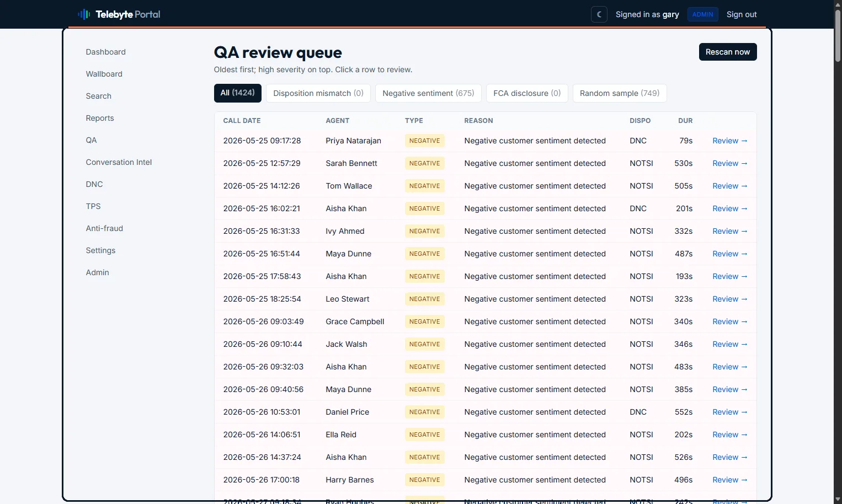The height and width of the screenshot is (504, 842).
Task: Click the ADMIN badge
Action: pos(702,14)
